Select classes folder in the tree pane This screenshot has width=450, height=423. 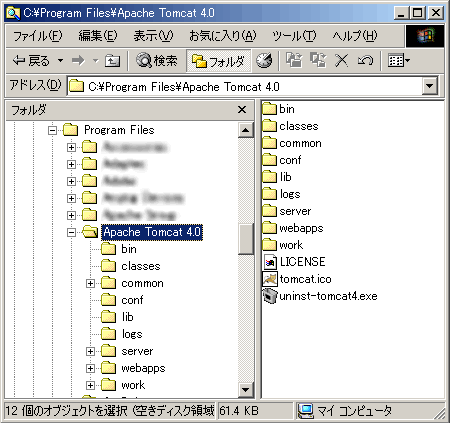click(141, 266)
